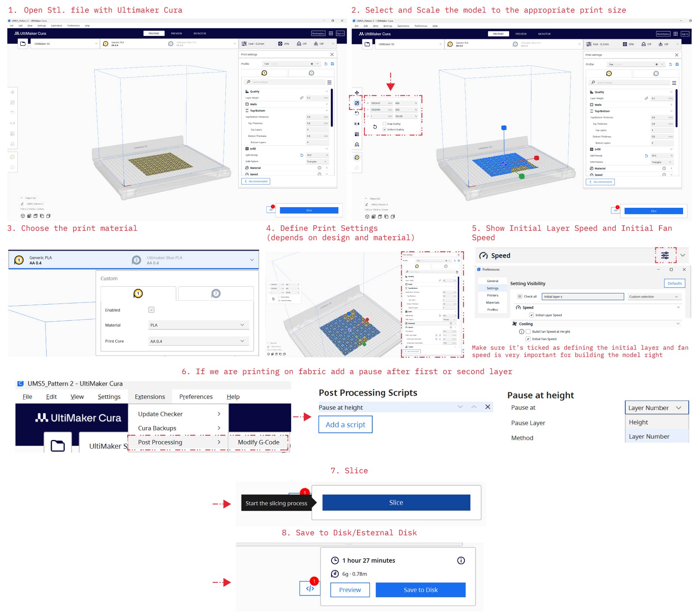Remove the Pause at height script with X
The width and height of the screenshot is (699, 616).
[488, 407]
